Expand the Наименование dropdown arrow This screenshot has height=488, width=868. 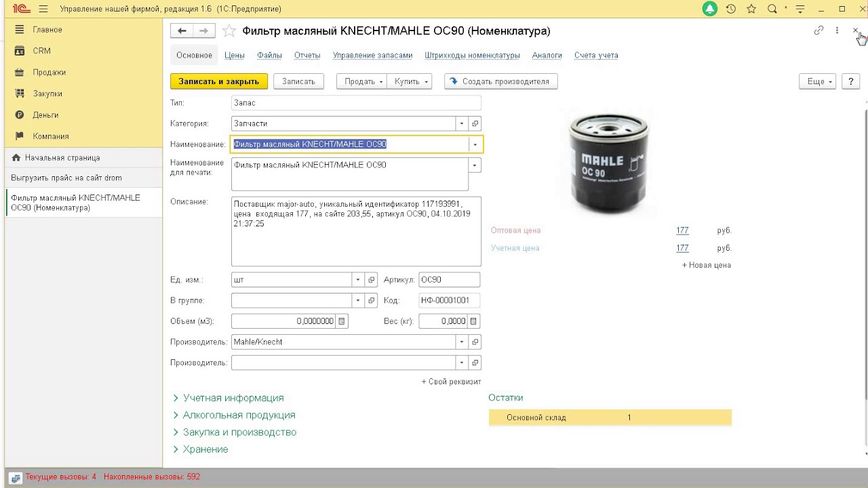(x=475, y=144)
